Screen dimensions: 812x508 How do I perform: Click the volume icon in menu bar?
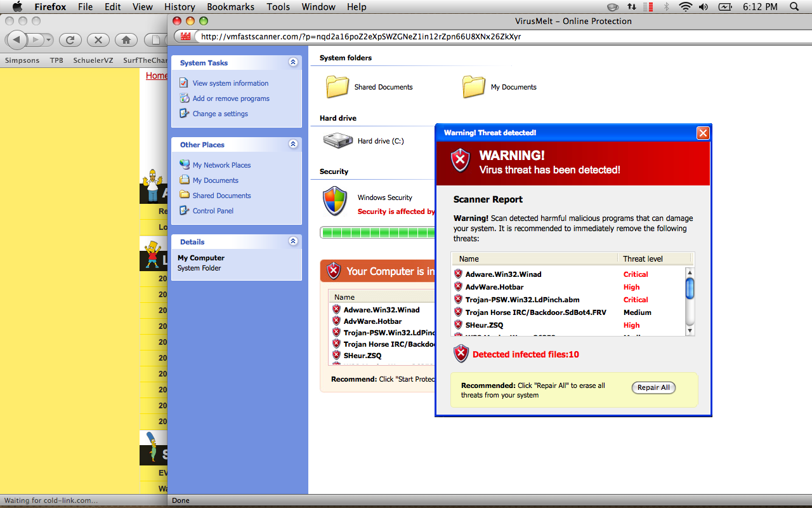(x=704, y=7)
